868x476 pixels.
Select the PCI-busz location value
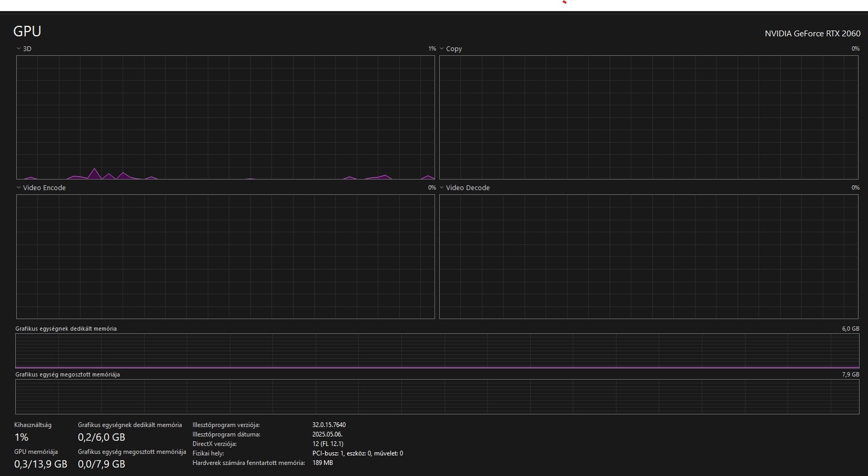[358, 453]
